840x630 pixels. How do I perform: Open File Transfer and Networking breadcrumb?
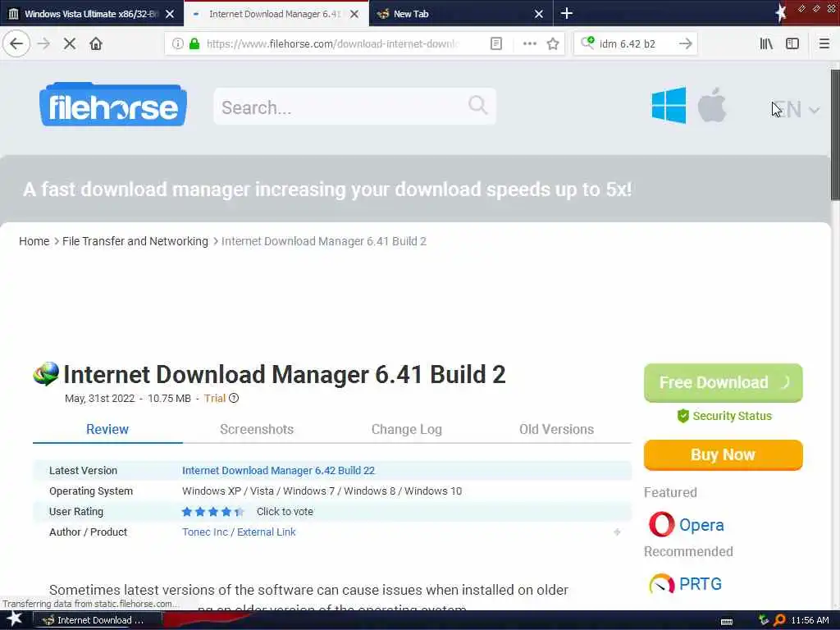[x=135, y=241]
